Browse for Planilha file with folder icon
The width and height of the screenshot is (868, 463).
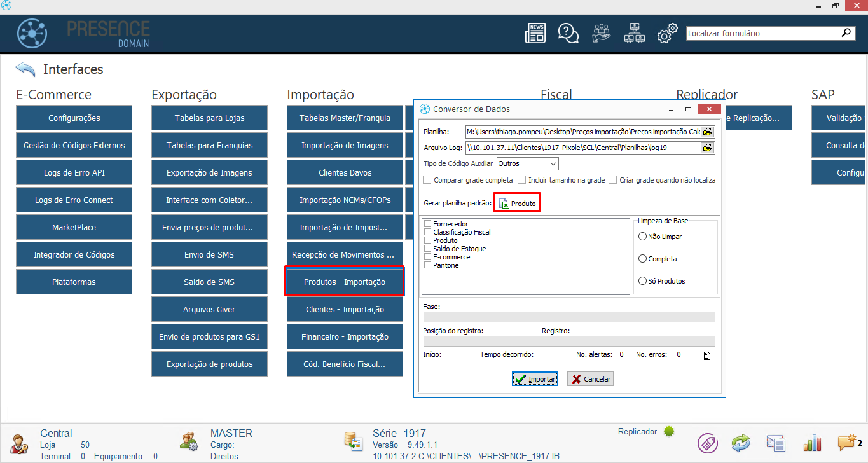pyautogui.click(x=707, y=132)
